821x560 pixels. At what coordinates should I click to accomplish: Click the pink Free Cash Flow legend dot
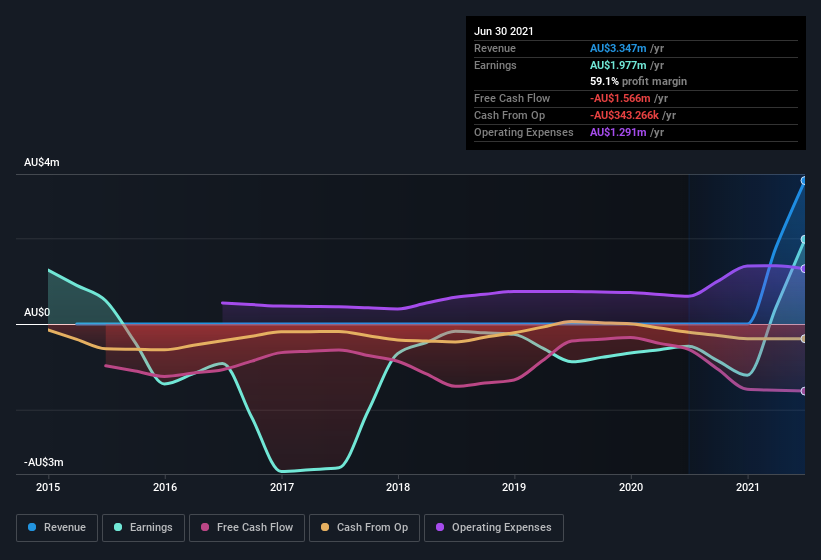(x=205, y=527)
